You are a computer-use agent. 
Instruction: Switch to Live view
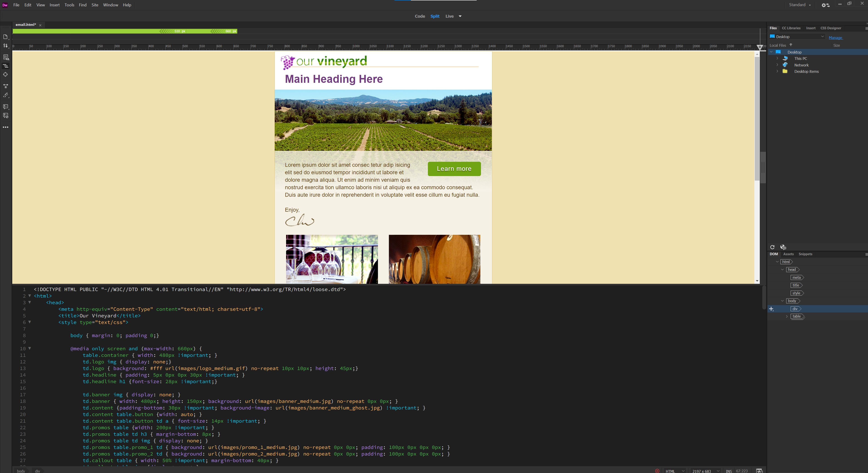coord(449,16)
